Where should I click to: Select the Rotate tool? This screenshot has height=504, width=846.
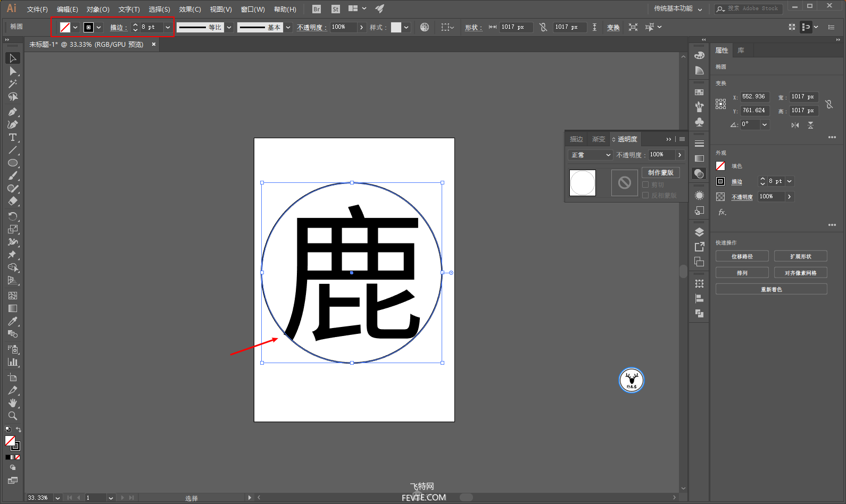tap(13, 216)
